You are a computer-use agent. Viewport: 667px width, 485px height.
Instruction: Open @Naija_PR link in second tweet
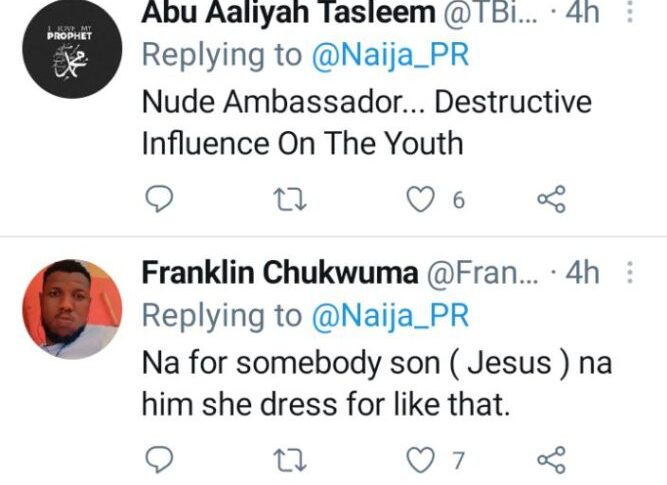(x=388, y=315)
